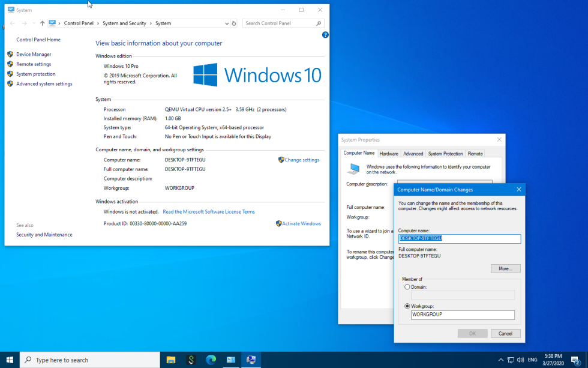Click the Change settings link
The width and height of the screenshot is (588, 368).
301,160
